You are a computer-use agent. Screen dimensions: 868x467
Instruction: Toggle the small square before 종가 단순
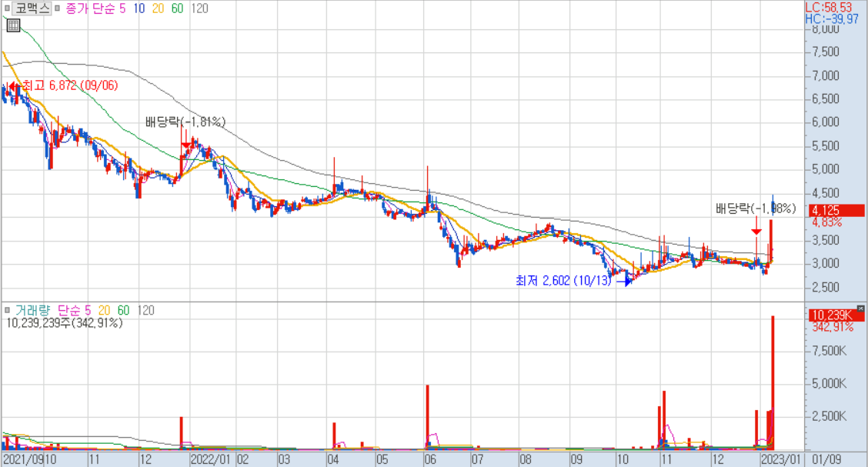click(58, 8)
